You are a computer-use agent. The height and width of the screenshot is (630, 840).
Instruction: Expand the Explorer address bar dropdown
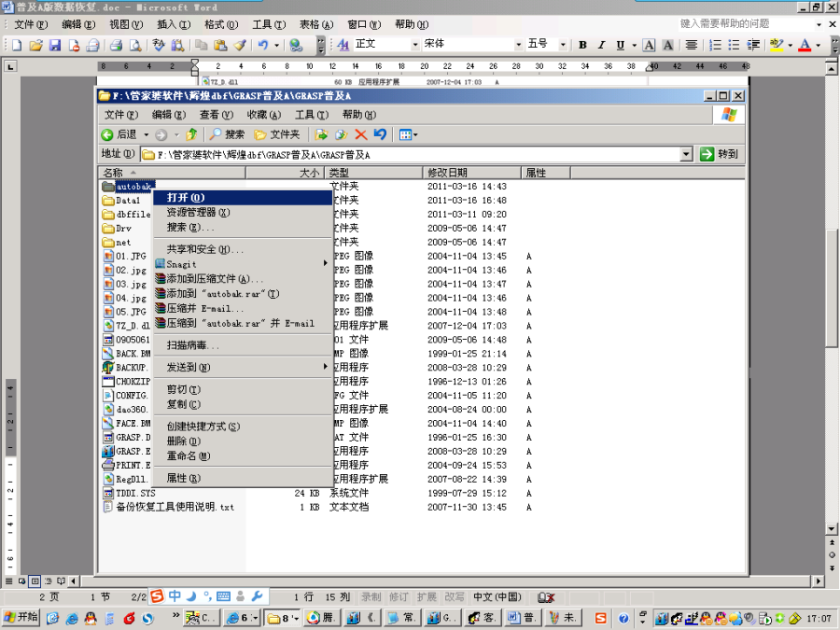pos(686,154)
